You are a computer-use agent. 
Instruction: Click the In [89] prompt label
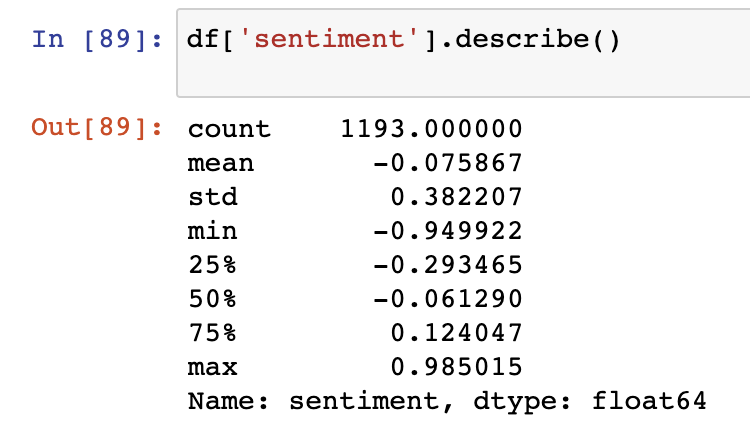click(97, 39)
